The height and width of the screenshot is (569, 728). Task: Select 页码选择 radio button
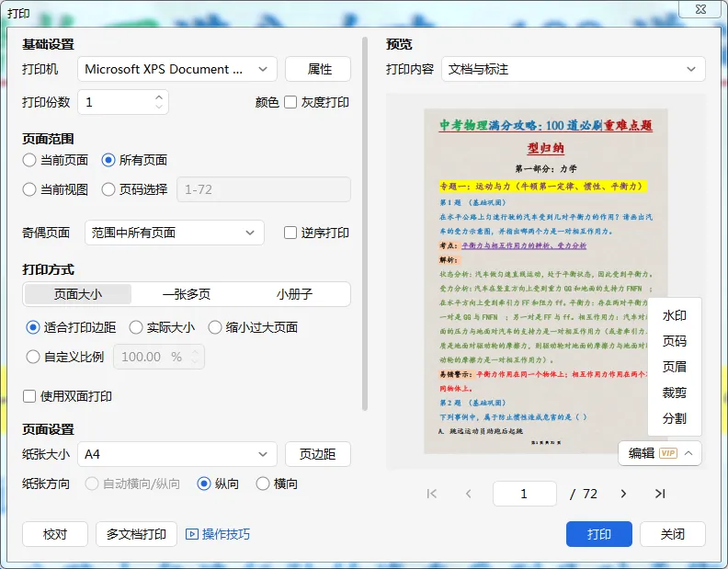tap(108, 189)
